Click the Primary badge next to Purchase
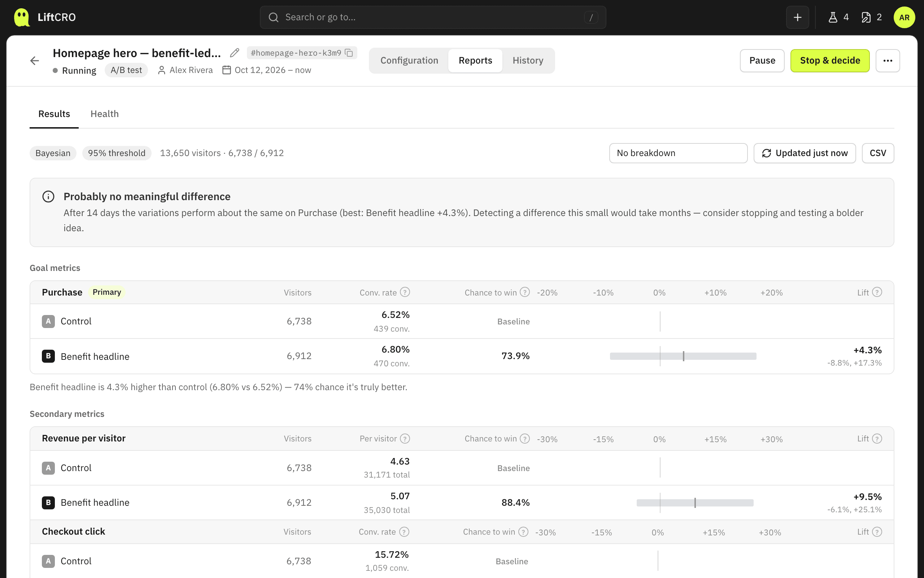The height and width of the screenshot is (578, 924). click(x=107, y=292)
